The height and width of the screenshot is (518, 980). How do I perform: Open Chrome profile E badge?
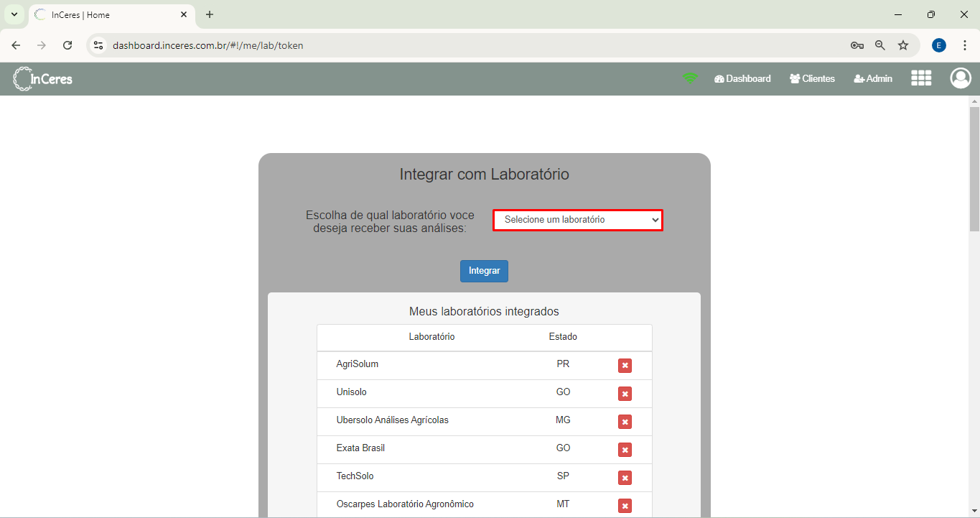click(939, 45)
